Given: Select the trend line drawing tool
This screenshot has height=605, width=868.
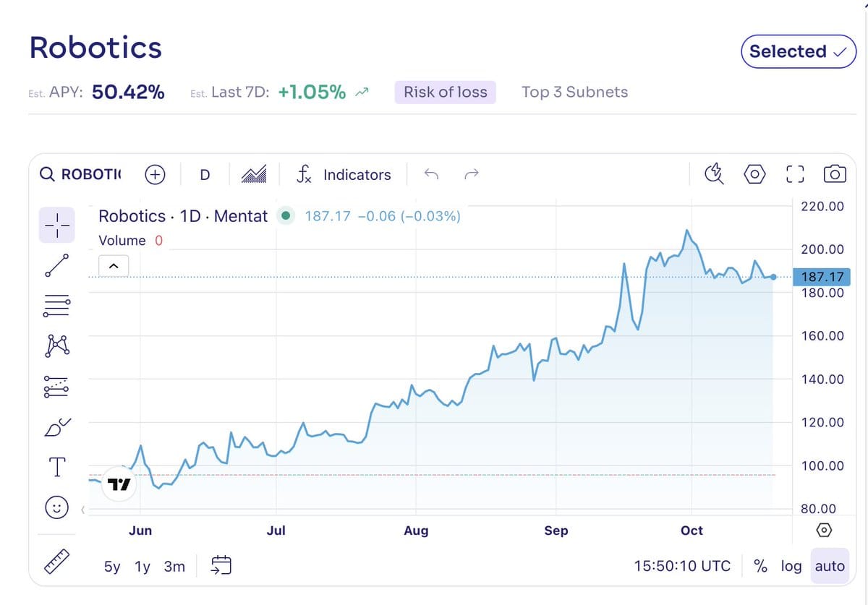Looking at the screenshot, I should point(56,265).
